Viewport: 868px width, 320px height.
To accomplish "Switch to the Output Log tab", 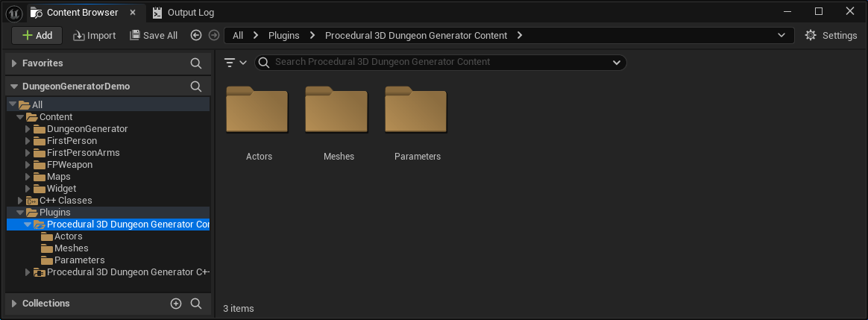I will (x=183, y=12).
